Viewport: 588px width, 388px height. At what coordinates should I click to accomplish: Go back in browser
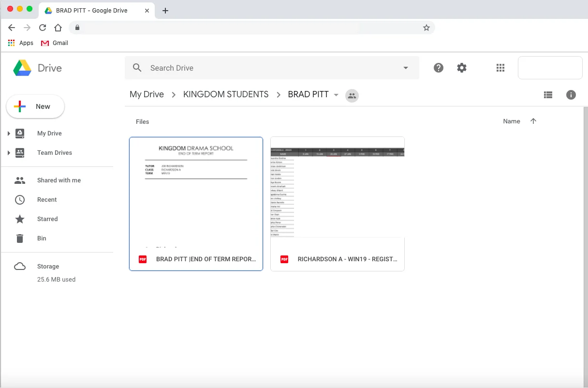click(12, 28)
